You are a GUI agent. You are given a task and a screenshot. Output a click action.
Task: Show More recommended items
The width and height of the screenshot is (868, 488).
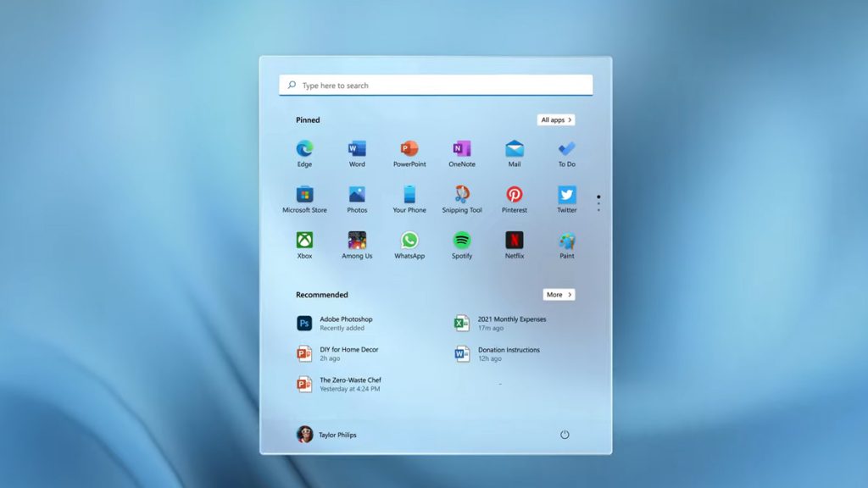click(559, 295)
